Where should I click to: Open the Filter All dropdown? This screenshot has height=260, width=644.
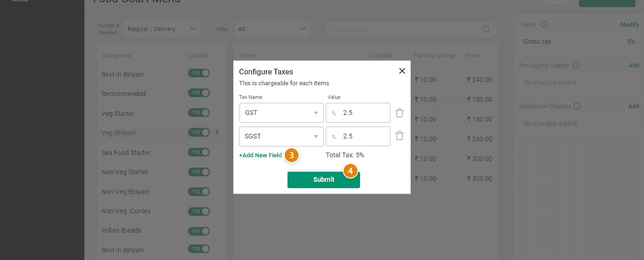click(272, 29)
